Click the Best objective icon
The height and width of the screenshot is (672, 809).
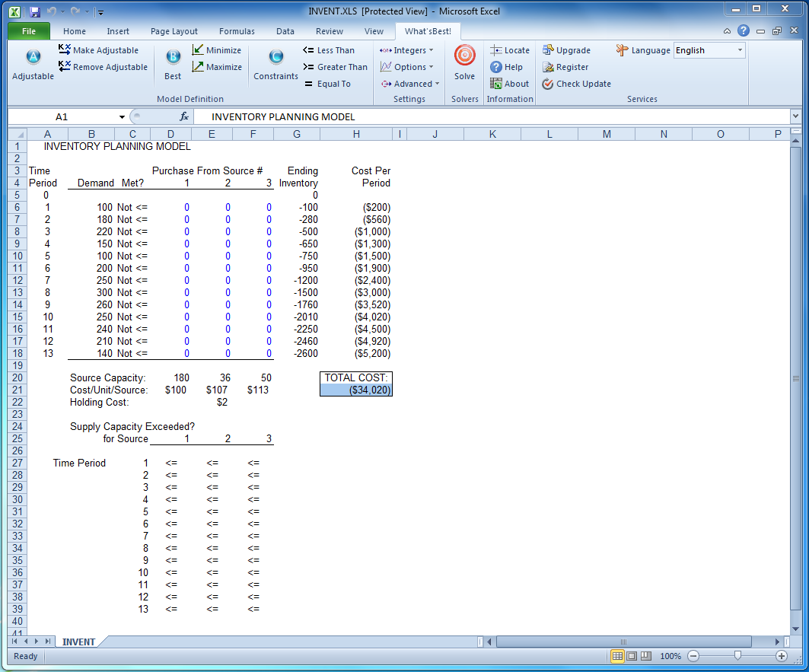[173, 59]
